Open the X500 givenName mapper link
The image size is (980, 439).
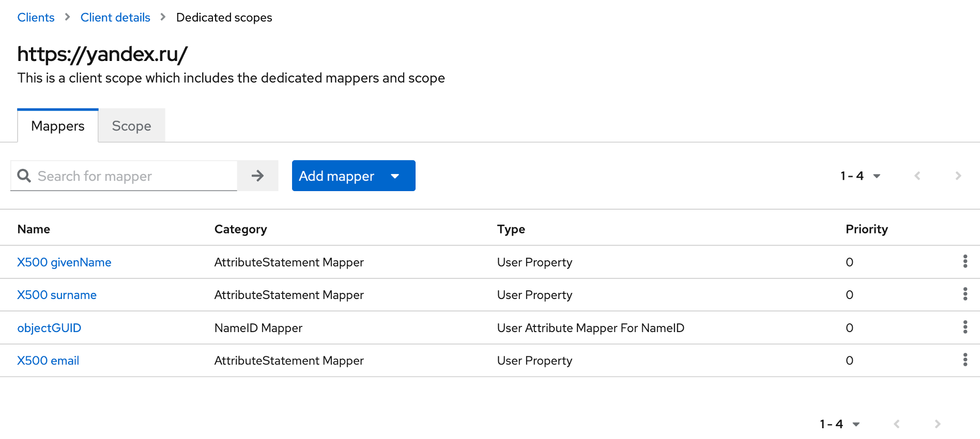[64, 262]
